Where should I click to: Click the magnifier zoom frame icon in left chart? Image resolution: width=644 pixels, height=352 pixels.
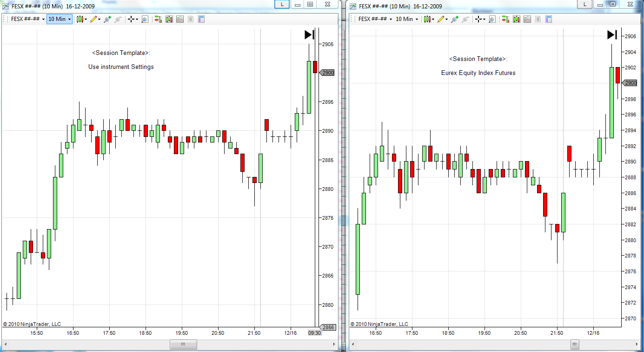click(x=145, y=19)
